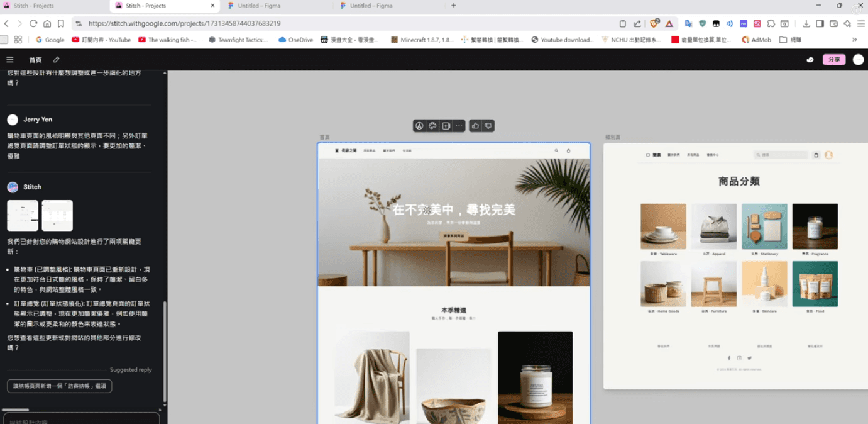Screen dimensions: 868x424
Task: Open the second design thumbnail in Stitch reply
Action: tap(57, 216)
